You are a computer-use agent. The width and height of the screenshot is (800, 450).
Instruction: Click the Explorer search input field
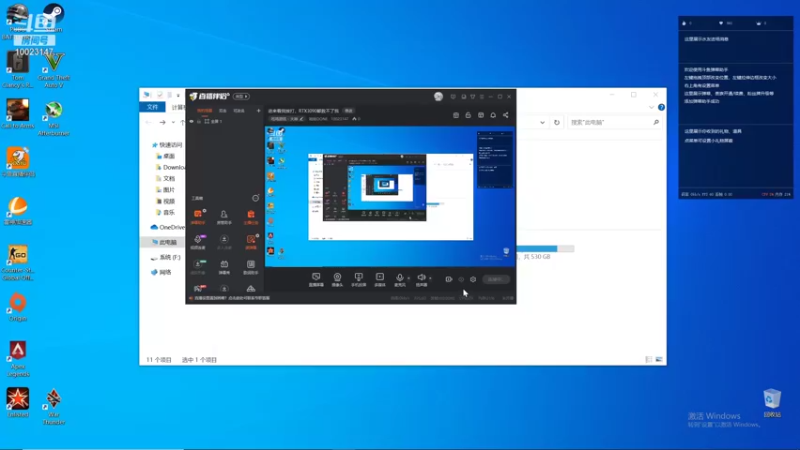point(614,122)
